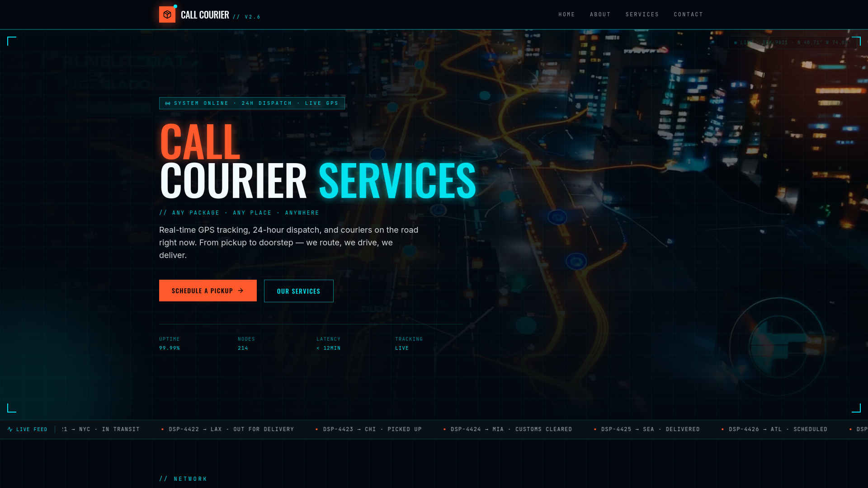The width and height of the screenshot is (868, 488).
Task: Click the Real-time GPS tracking paragraph
Action: tap(289, 243)
